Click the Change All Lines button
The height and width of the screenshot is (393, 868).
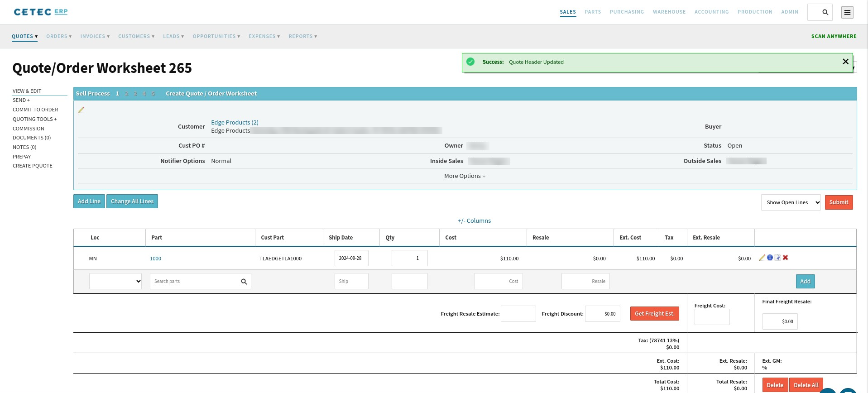132,201
